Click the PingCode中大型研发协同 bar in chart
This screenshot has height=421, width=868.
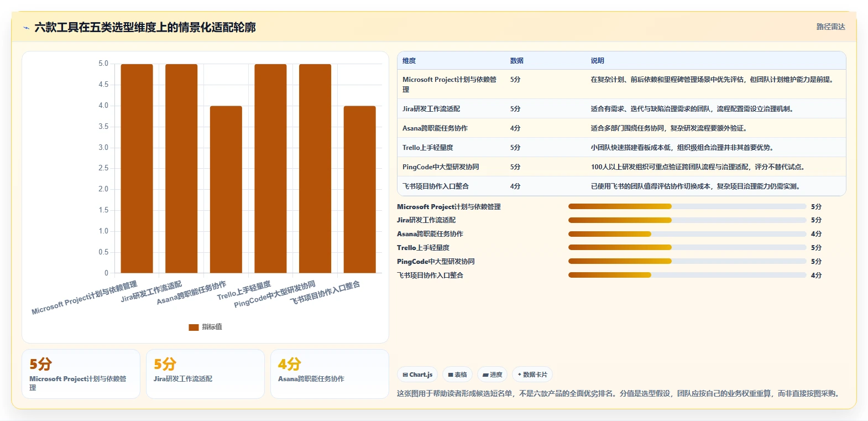(x=315, y=169)
